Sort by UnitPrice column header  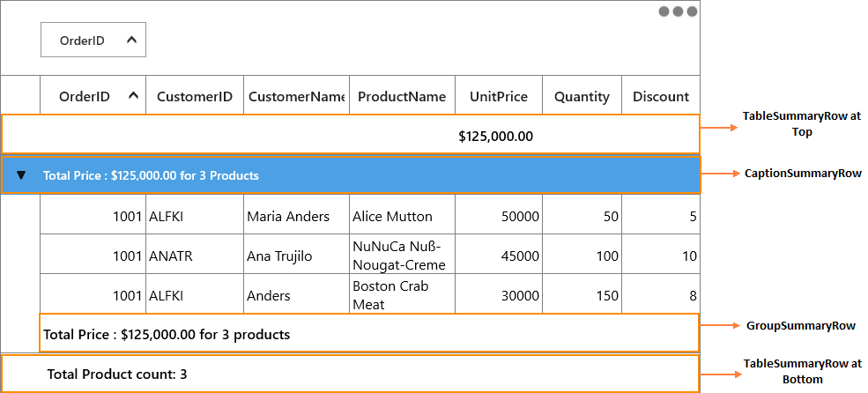[x=499, y=96]
